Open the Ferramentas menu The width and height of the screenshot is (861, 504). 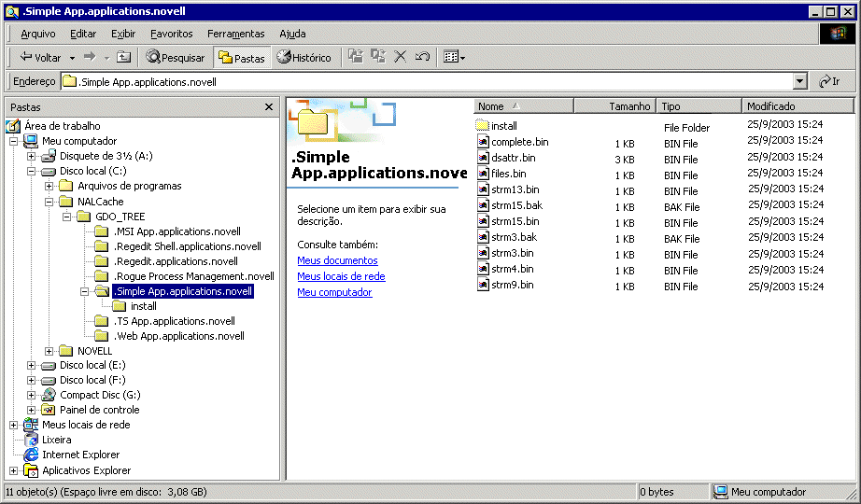coord(235,34)
